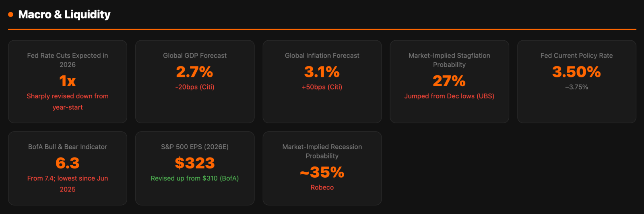Click the 3.50% policy rate value
This screenshot has height=214, width=644.
click(577, 72)
